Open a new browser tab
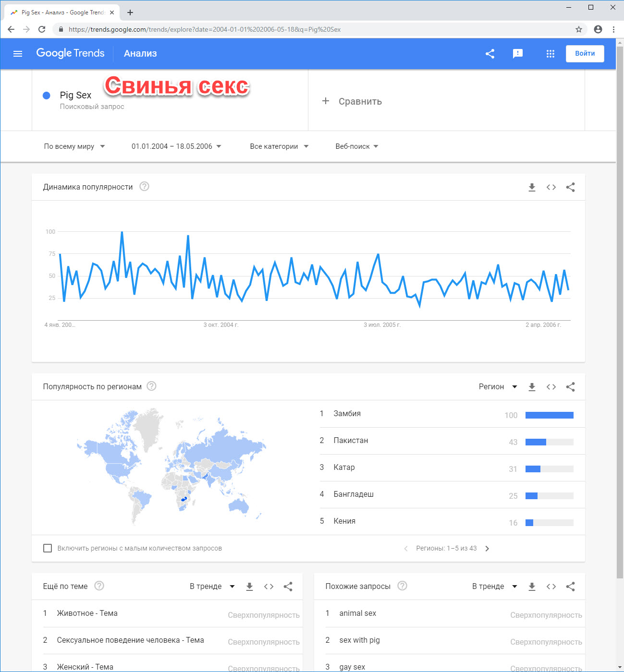The width and height of the screenshot is (624, 672). pos(130,12)
